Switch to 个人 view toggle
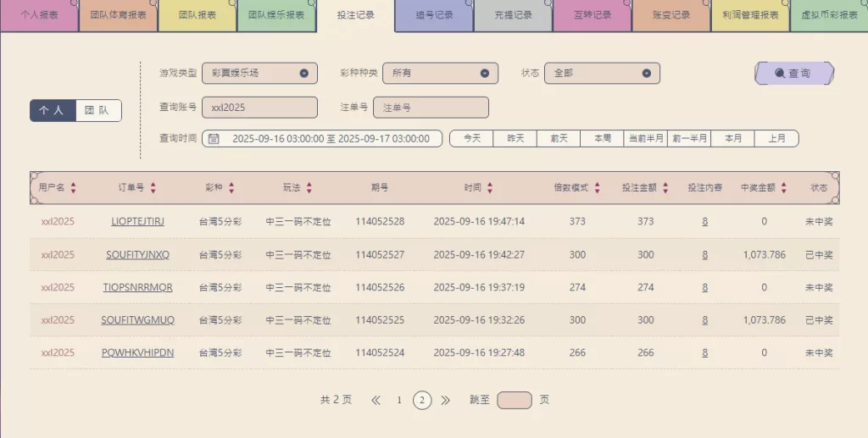 point(53,111)
